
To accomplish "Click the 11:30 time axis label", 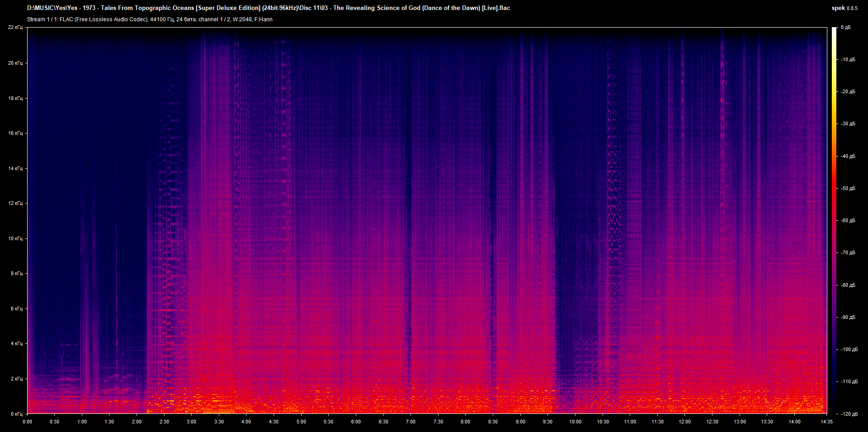I will [657, 422].
